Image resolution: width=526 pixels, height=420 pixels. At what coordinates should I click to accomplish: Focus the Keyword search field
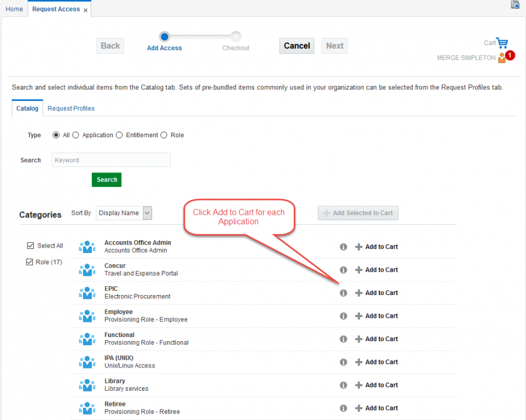111,160
